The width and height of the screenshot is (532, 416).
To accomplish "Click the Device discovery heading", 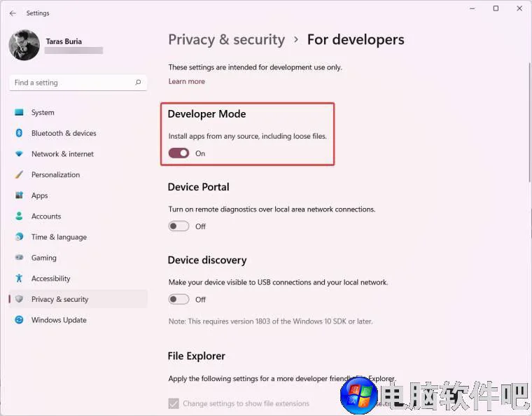I will click(207, 260).
